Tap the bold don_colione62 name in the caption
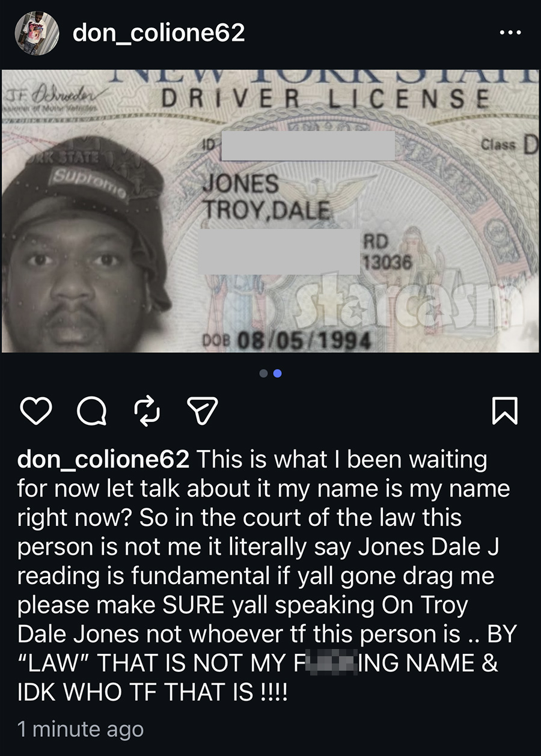 coord(104,461)
